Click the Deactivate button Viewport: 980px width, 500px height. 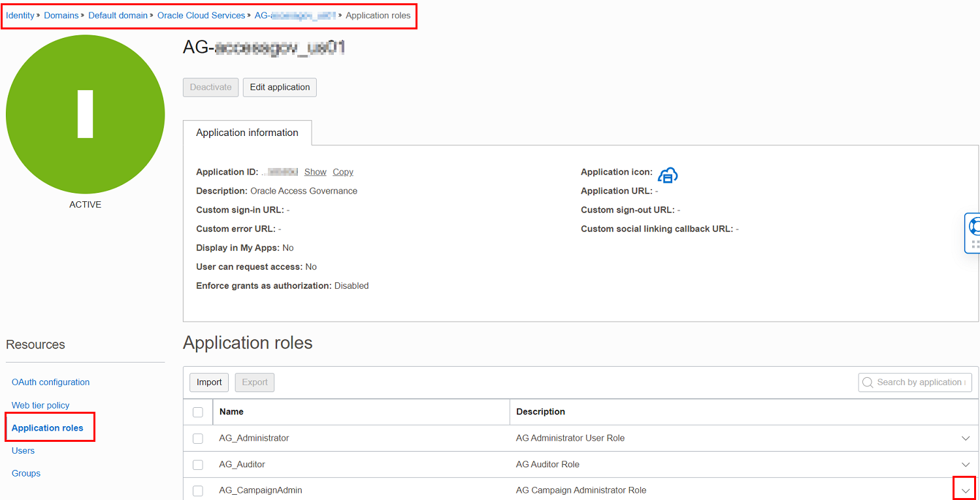(210, 87)
